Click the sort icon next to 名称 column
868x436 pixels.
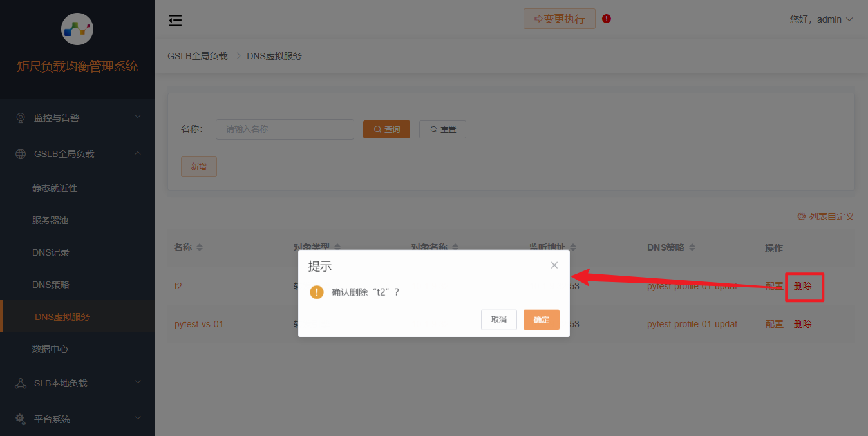[x=200, y=248]
